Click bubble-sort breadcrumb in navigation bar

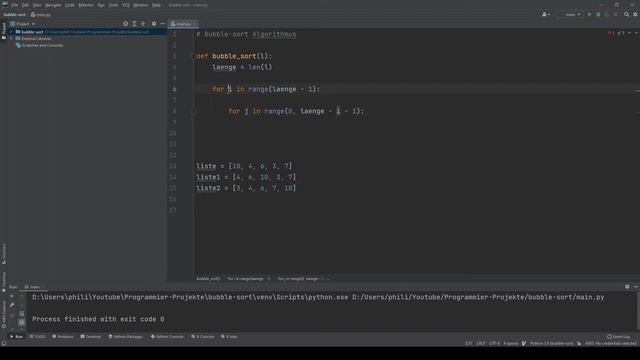coord(15,15)
